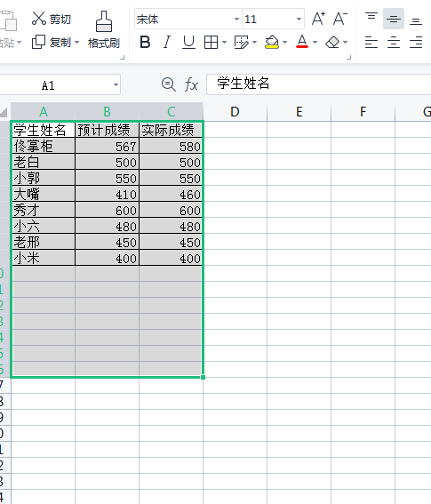Select column C header
The image size is (431, 504).
click(x=171, y=112)
